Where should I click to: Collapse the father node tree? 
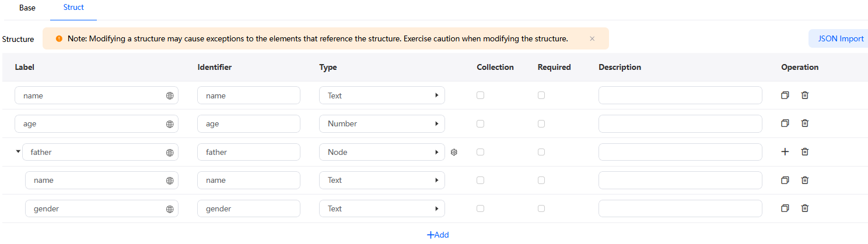pyautogui.click(x=17, y=151)
